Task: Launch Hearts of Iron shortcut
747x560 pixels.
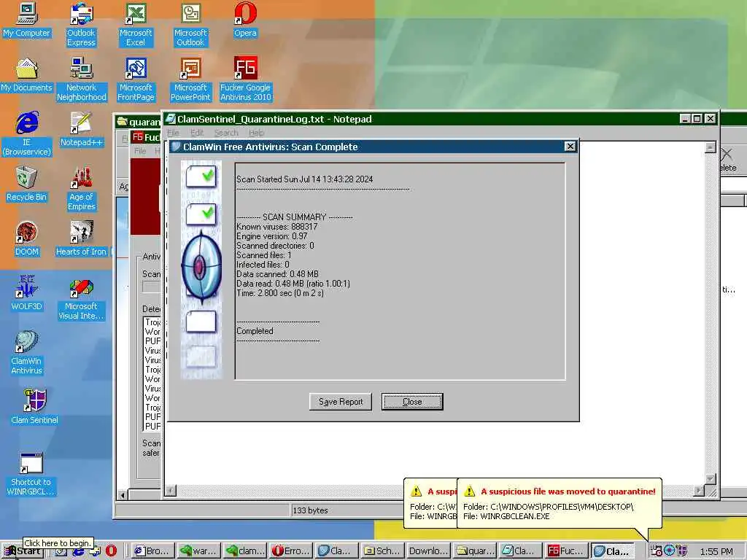Action: [81, 238]
